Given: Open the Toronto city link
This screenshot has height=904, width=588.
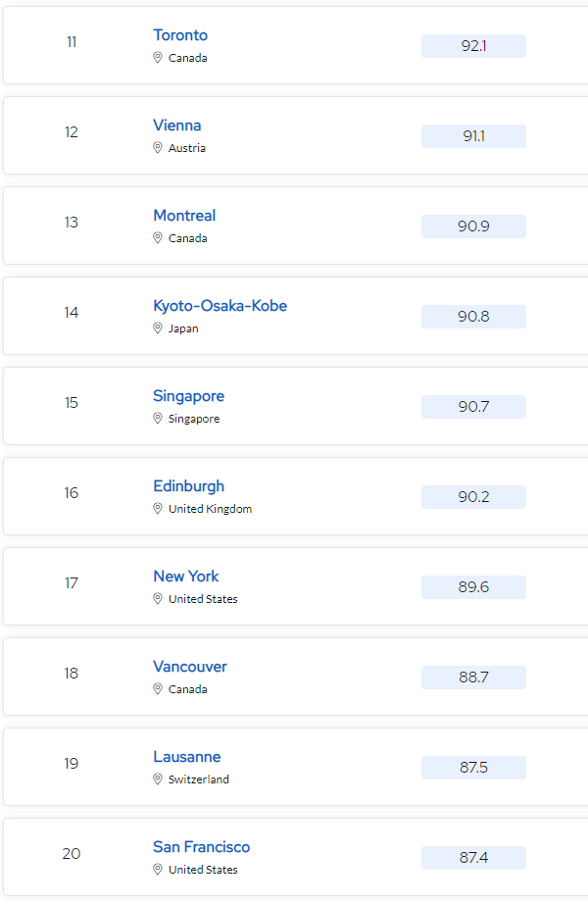Looking at the screenshot, I should click(x=180, y=35).
